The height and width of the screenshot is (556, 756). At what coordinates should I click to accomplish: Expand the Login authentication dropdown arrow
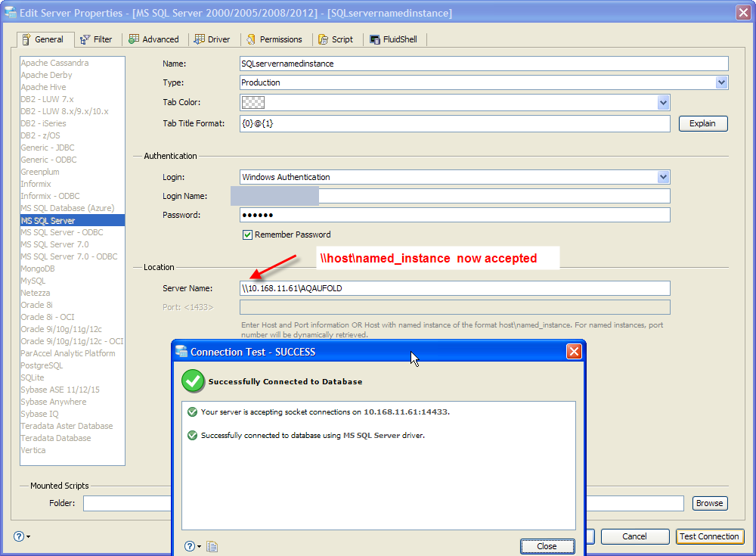pyautogui.click(x=664, y=177)
